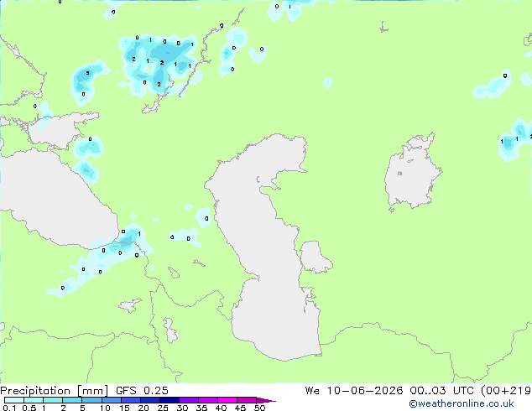Select the legend swatch between 25 and 30

pos(169,400)
